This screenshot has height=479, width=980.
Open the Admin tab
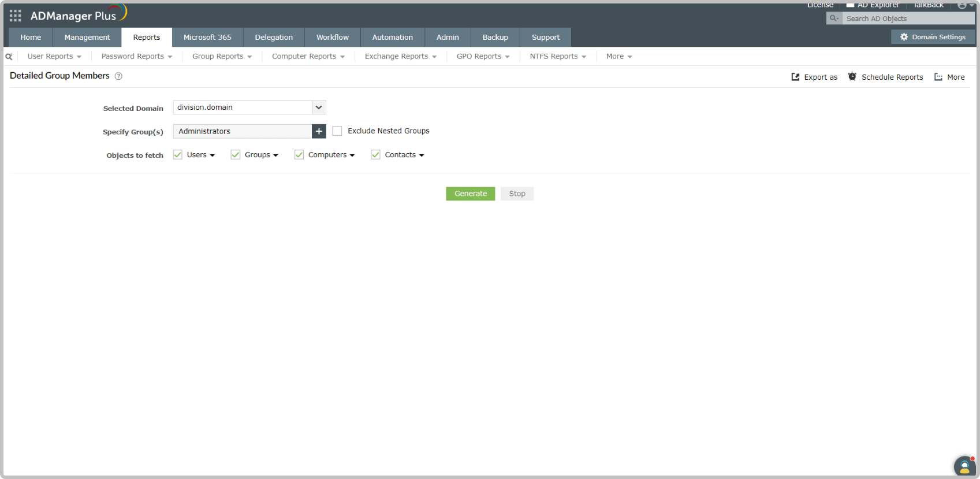coord(448,38)
